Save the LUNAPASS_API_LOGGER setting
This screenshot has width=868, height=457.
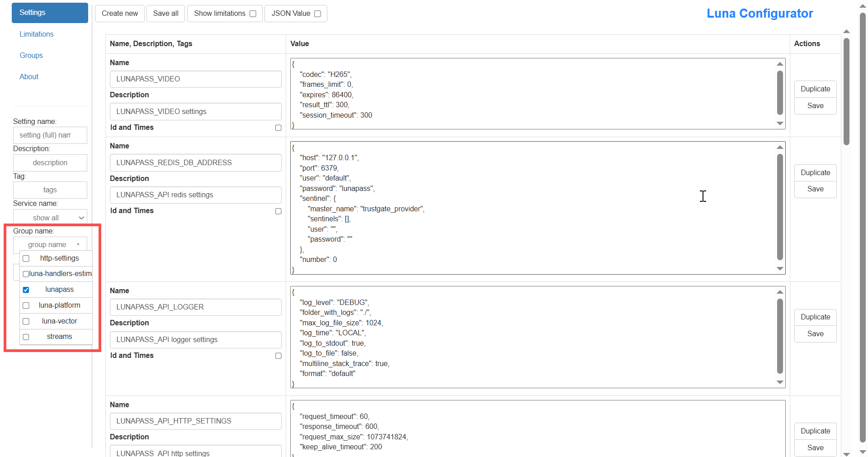815,333
